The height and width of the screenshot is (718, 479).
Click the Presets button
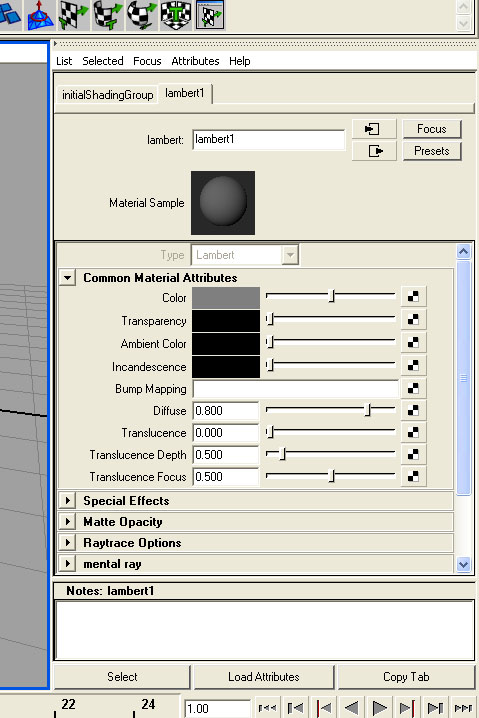[431, 151]
